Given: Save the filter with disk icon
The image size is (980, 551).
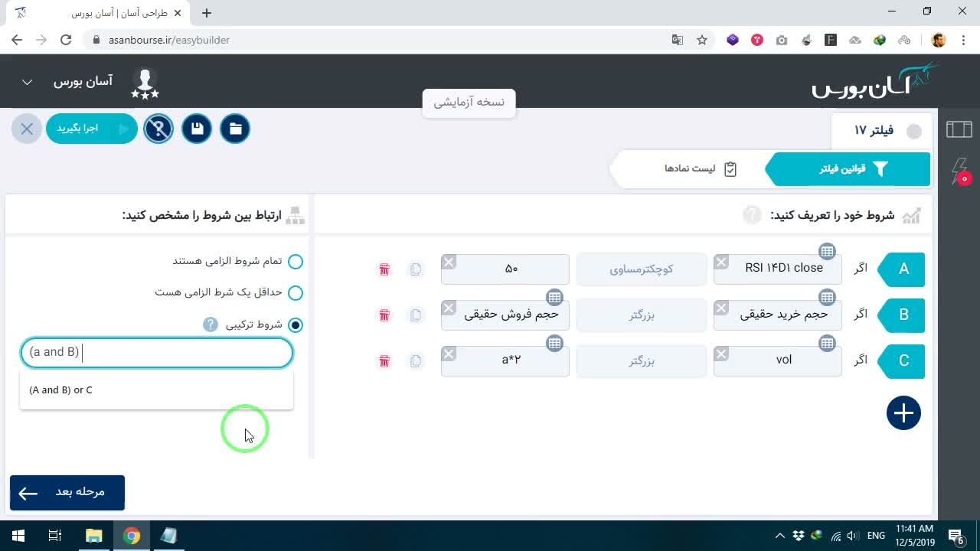Looking at the screenshot, I should click(x=197, y=129).
